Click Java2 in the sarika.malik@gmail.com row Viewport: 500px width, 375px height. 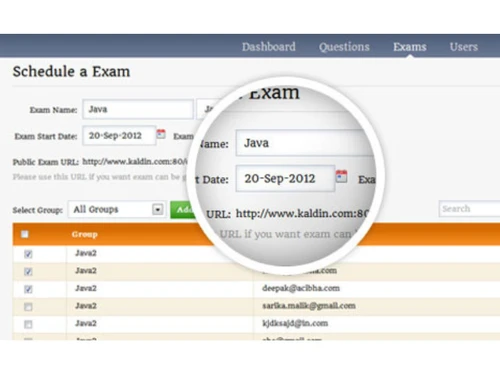pos(86,306)
